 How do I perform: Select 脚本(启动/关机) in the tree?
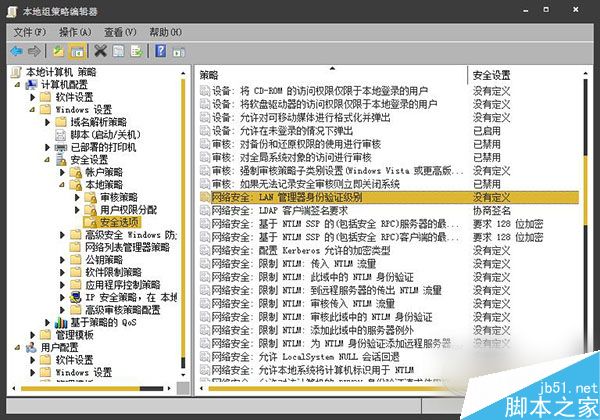pos(106,135)
